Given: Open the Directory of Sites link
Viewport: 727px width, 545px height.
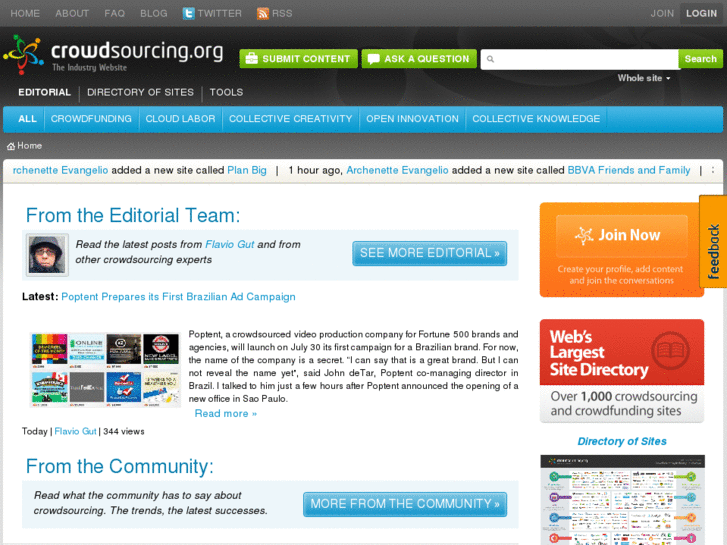Looking at the screenshot, I should tap(621, 442).
